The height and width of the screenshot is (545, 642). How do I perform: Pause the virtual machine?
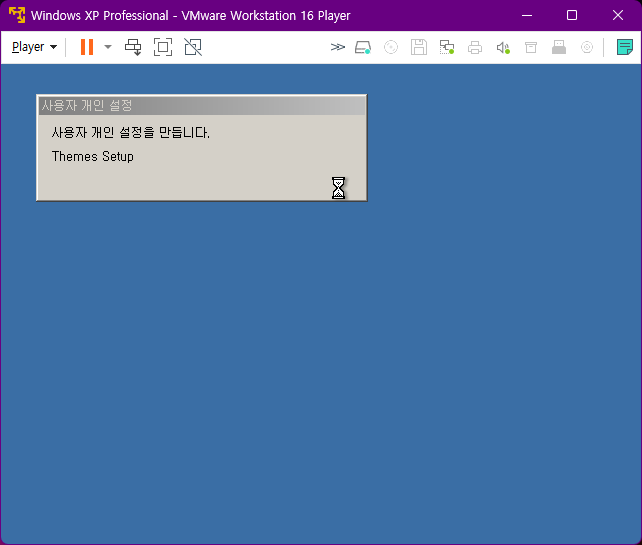pyautogui.click(x=87, y=47)
